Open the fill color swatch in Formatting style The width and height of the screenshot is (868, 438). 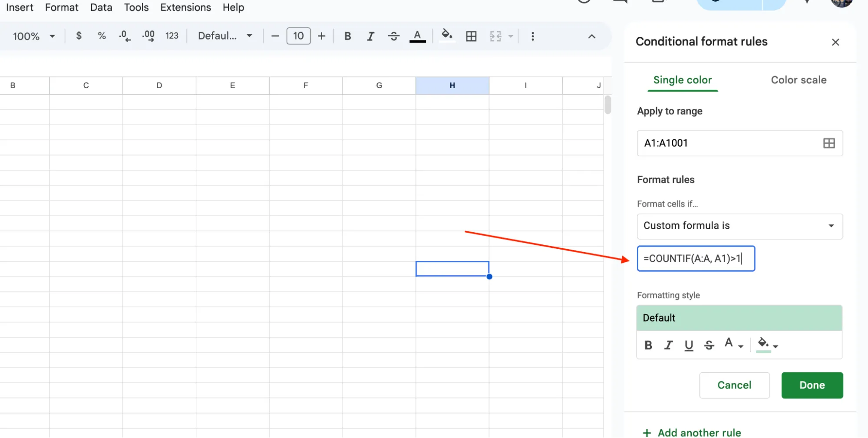pos(764,345)
